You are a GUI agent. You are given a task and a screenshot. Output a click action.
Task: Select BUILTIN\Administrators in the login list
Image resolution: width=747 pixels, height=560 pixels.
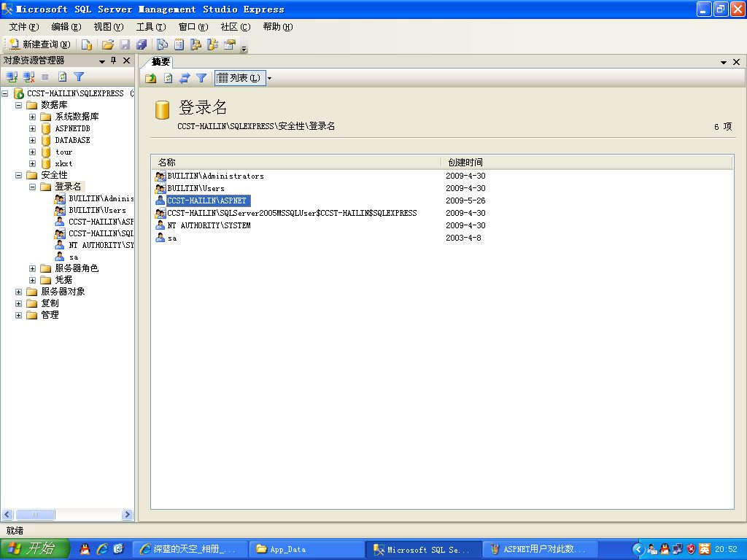tap(215, 176)
